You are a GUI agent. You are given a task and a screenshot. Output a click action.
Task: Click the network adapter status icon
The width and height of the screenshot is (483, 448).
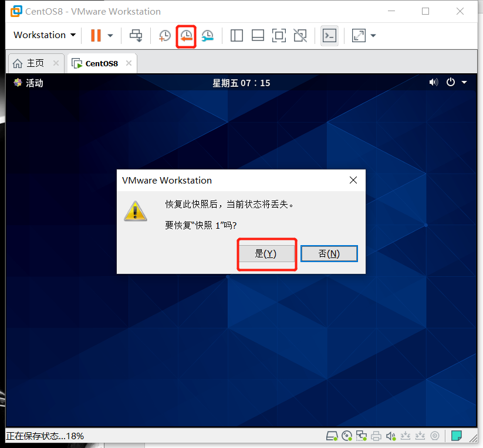click(361, 436)
